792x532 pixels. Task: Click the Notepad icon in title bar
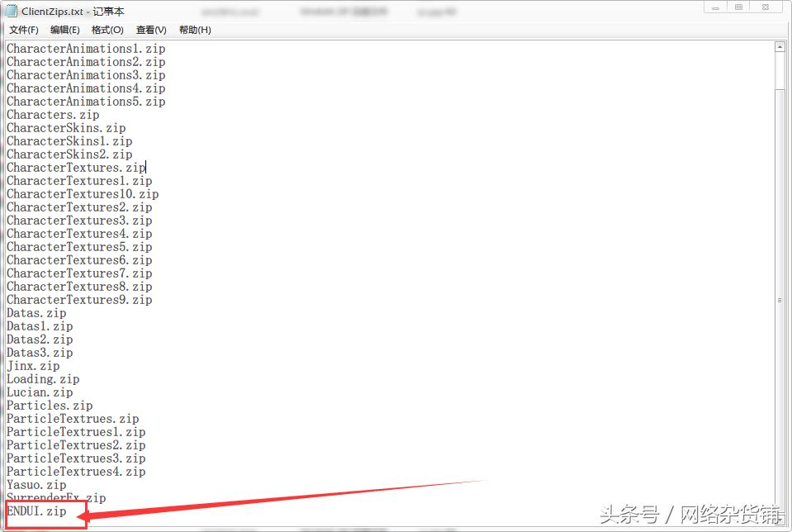click(x=11, y=11)
